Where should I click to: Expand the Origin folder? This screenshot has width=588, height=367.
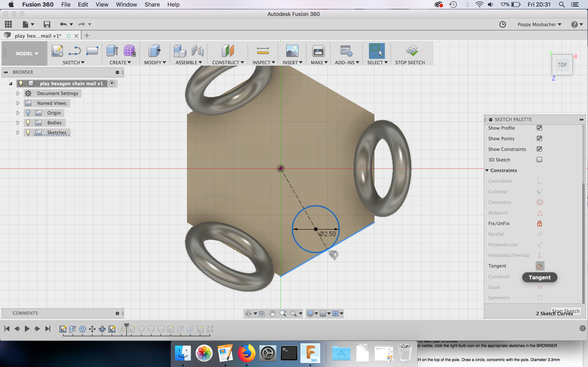(x=17, y=113)
